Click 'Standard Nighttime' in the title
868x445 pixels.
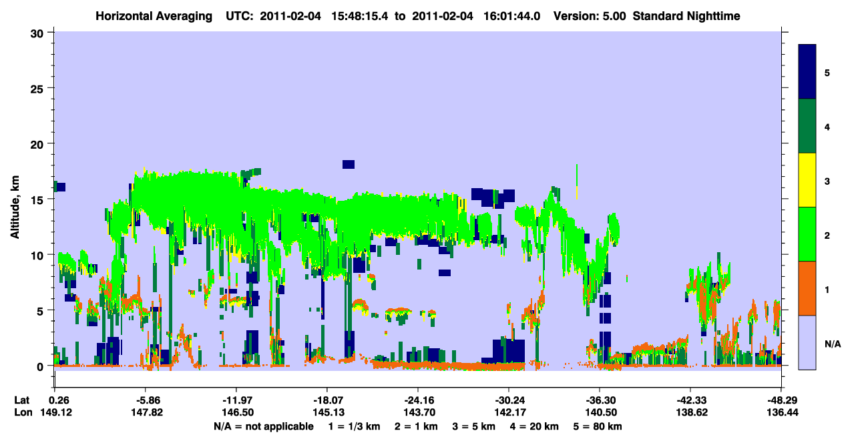coord(686,15)
